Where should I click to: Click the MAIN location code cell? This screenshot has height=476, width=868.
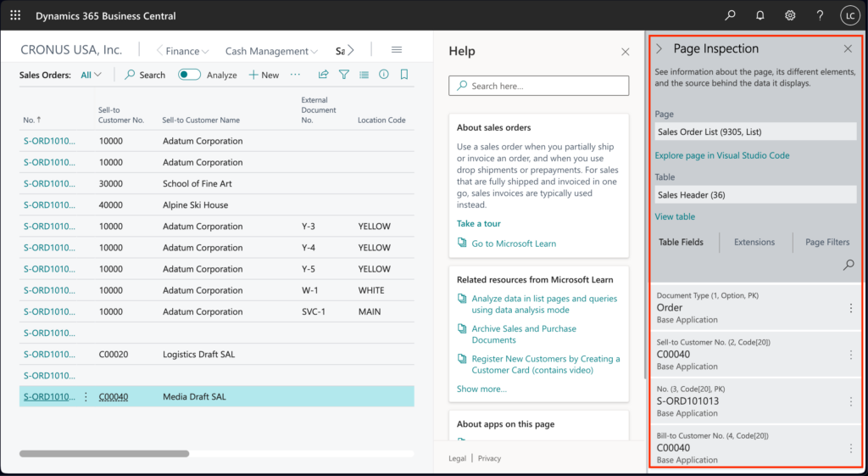[x=370, y=311]
